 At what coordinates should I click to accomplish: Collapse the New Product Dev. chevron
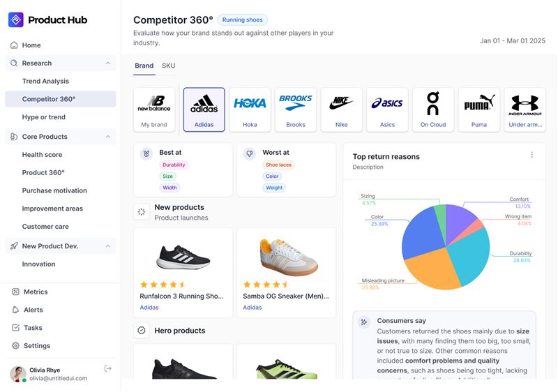pos(108,246)
